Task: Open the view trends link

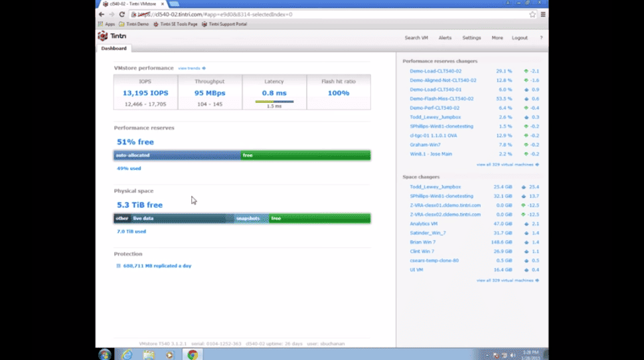Action: point(191,68)
